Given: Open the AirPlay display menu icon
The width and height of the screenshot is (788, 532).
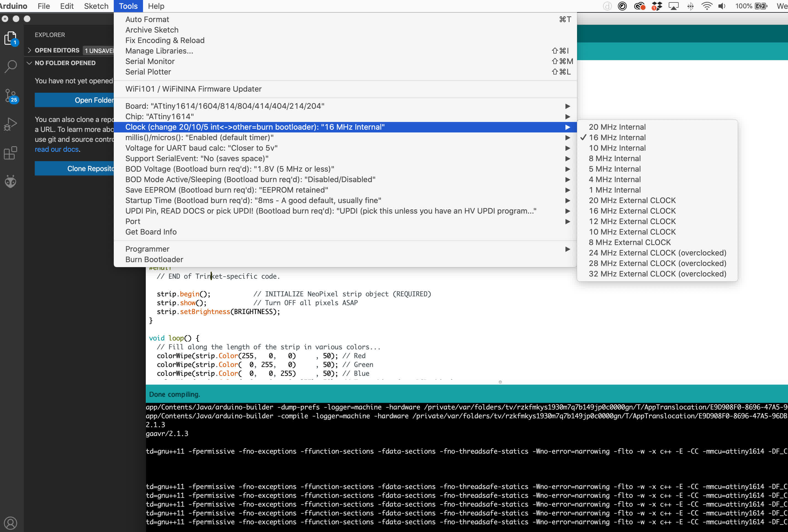Looking at the screenshot, I should point(674,6).
